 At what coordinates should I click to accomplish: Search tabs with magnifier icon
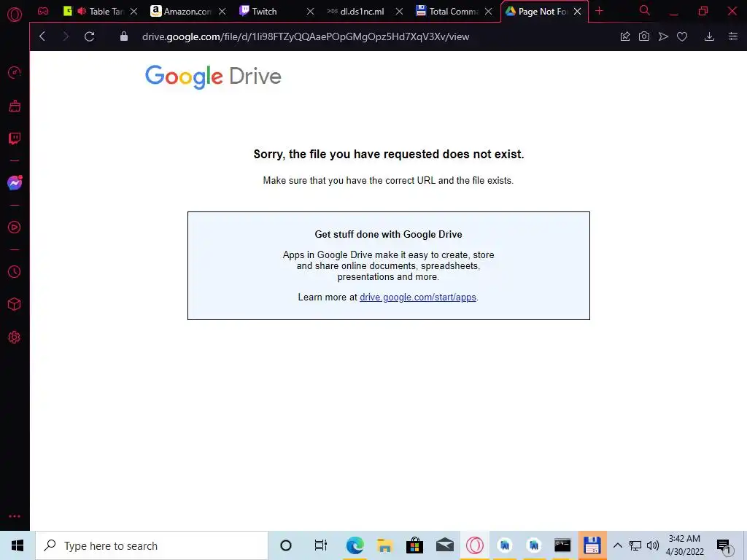(x=645, y=10)
